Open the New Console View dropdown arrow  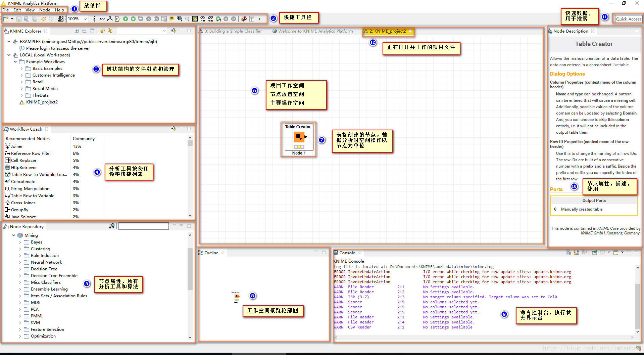pyautogui.click(x=622, y=253)
